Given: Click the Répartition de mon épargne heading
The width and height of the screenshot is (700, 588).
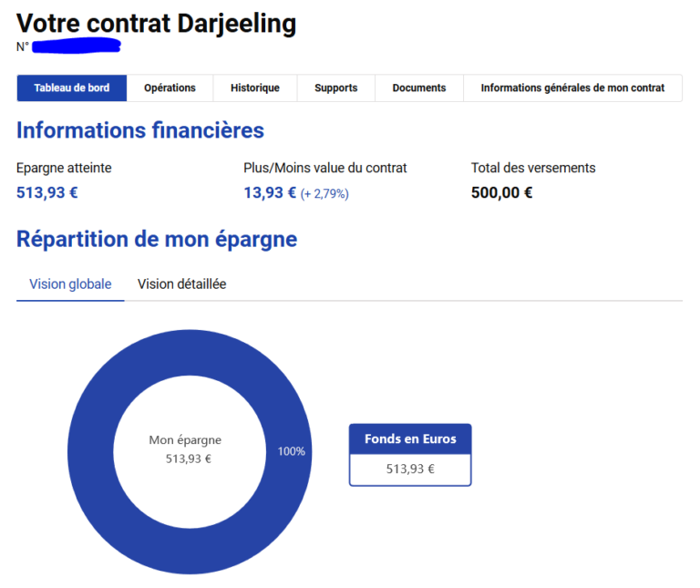Looking at the screenshot, I should tap(157, 240).
